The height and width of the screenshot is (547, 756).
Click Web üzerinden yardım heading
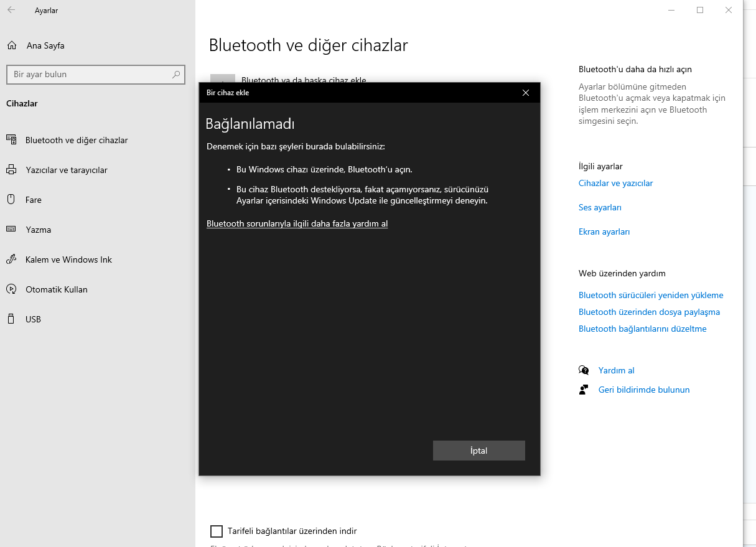coord(622,273)
